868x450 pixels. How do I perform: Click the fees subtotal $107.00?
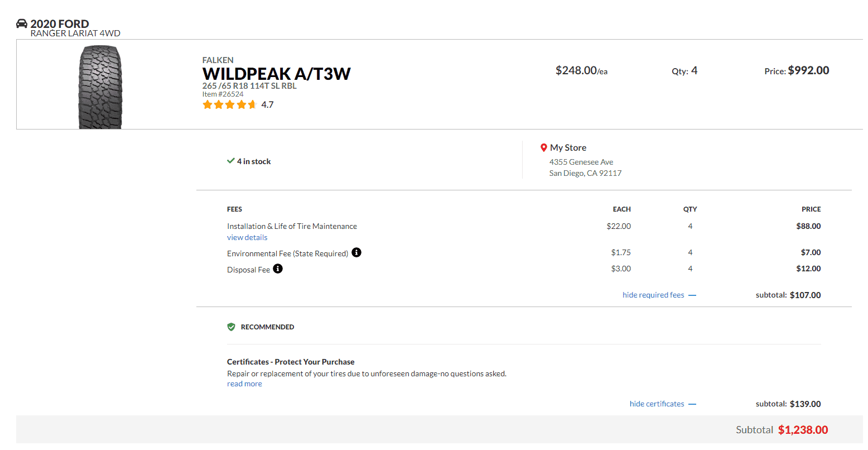(805, 295)
